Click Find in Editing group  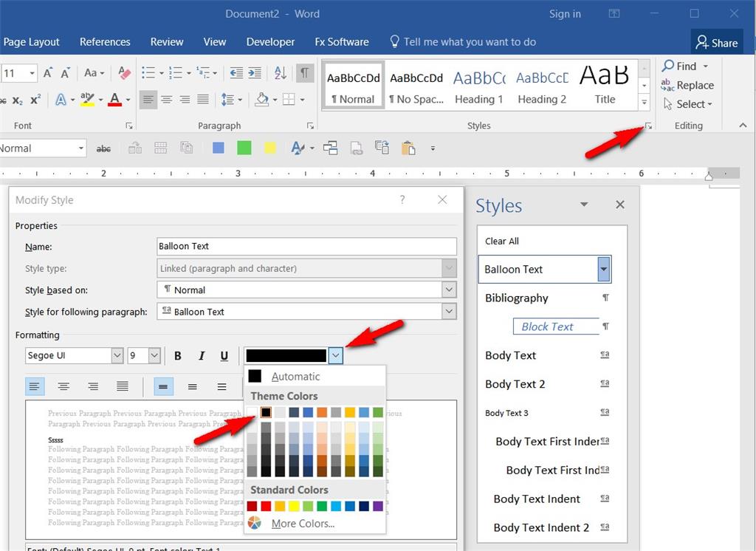coord(686,66)
